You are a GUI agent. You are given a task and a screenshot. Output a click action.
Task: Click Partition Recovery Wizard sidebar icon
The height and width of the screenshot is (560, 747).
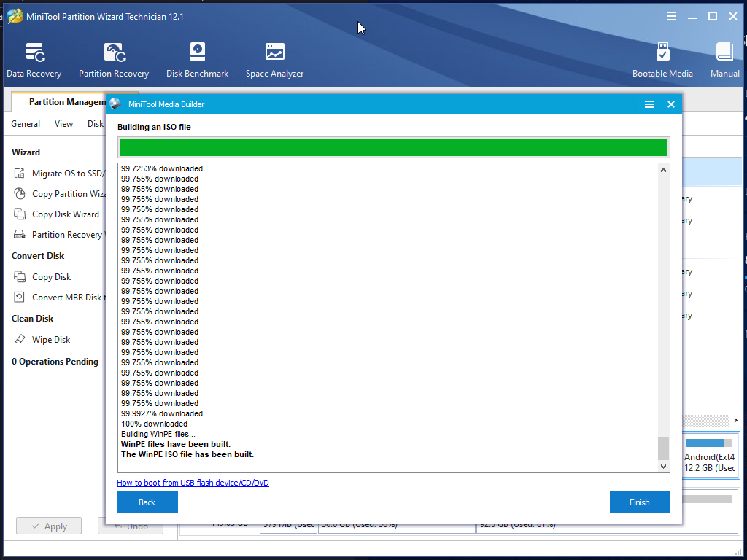click(x=20, y=235)
